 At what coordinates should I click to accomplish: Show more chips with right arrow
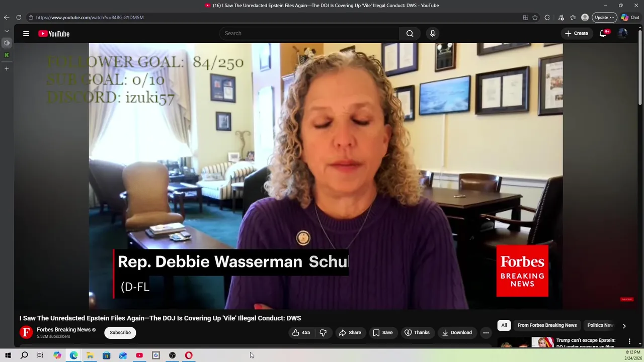pos(624,326)
